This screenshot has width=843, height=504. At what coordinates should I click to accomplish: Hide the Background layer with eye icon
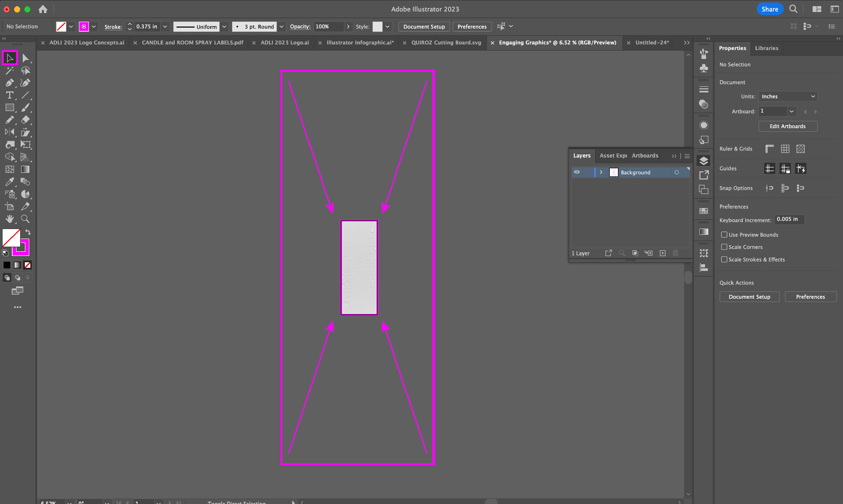pos(577,172)
